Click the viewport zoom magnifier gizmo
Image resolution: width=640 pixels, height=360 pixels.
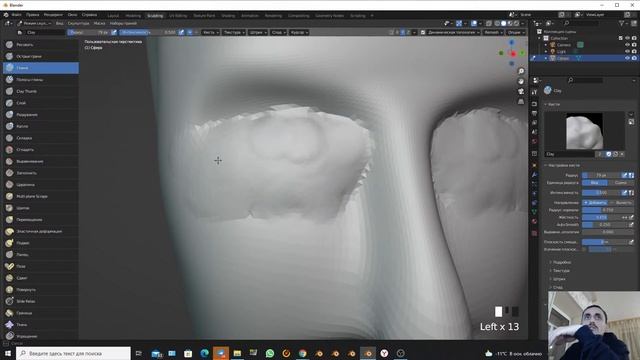[x=521, y=71]
